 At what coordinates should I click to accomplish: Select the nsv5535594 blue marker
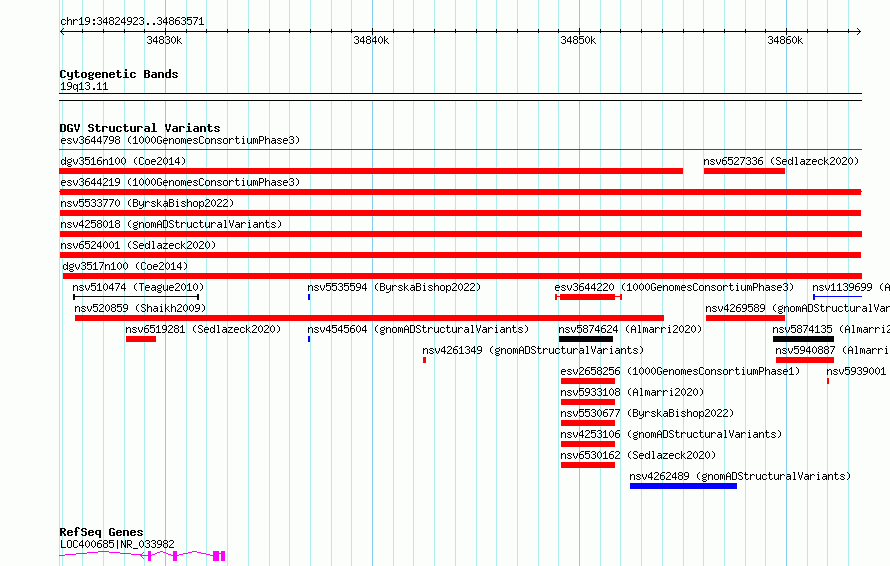tap(309, 297)
